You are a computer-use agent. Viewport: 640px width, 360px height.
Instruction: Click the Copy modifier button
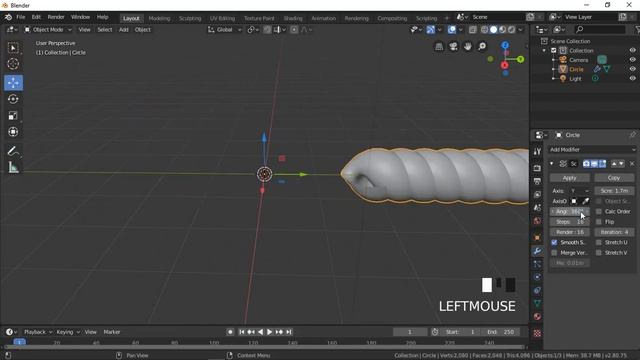tap(614, 178)
